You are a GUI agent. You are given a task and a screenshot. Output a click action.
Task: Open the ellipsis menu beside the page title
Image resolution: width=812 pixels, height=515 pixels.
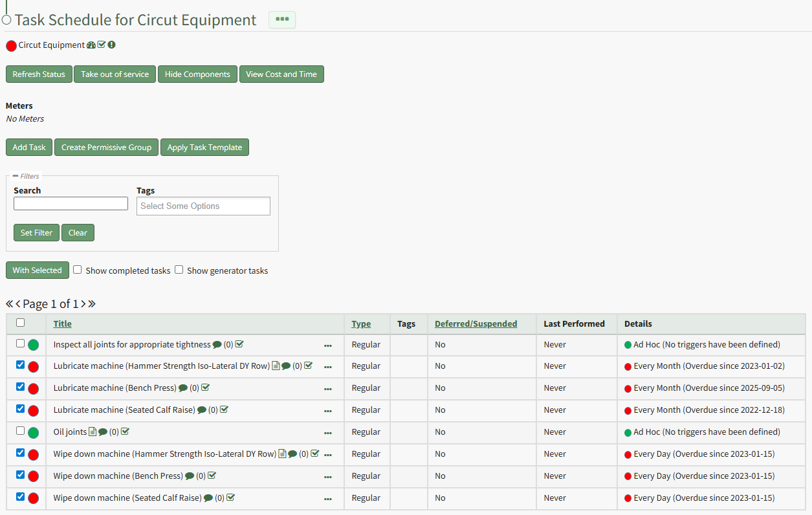tap(282, 19)
